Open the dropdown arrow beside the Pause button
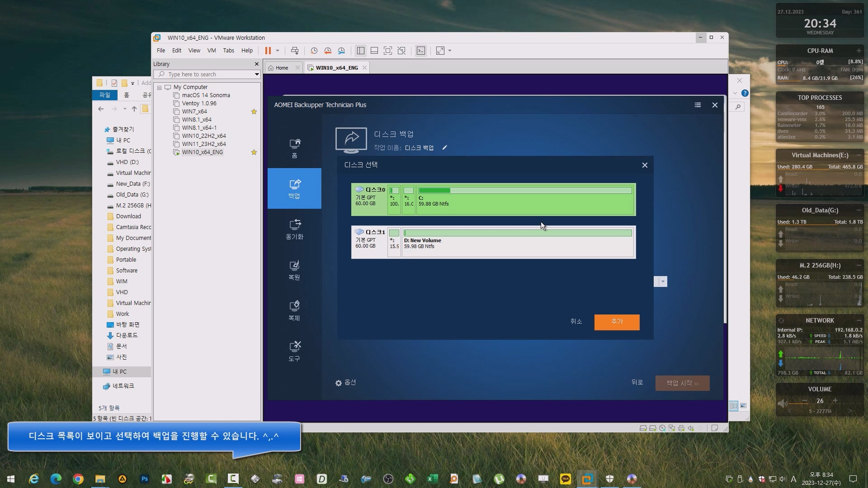This screenshot has height=488, width=868. pyautogui.click(x=278, y=51)
